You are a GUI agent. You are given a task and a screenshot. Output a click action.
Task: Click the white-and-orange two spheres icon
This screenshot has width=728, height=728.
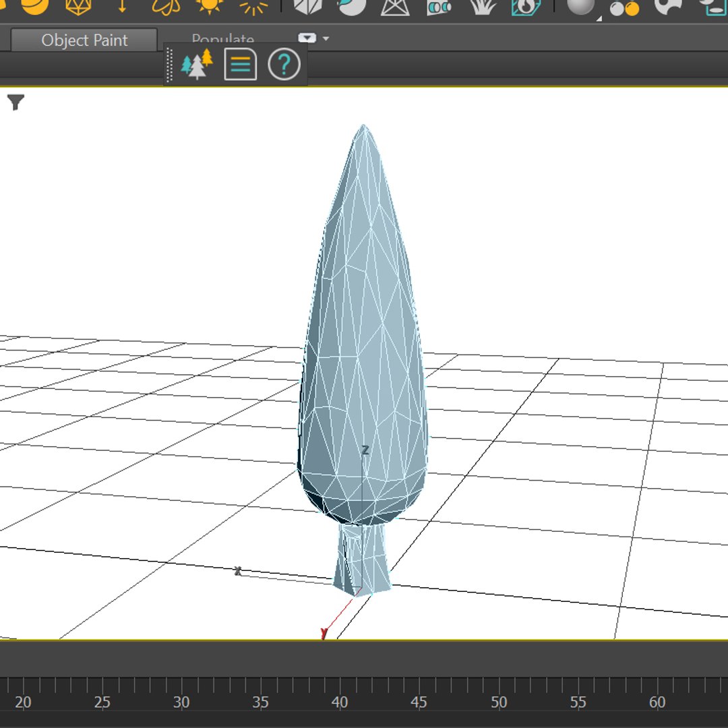tap(624, 7)
